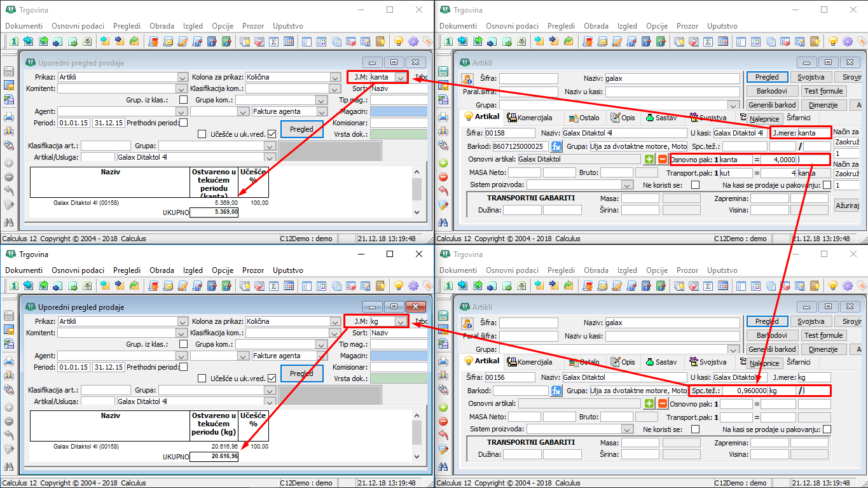This screenshot has width=868, height=488.
Task: Click binoculars search icon in Artikli 00158 window sidebar
Action: 444,223
